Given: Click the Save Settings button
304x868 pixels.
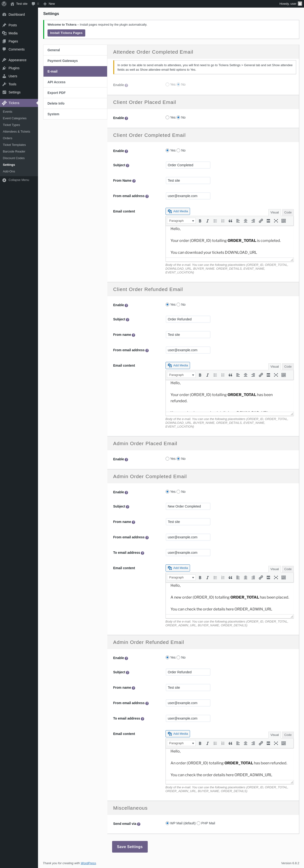Looking at the screenshot, I should [130, 847].
